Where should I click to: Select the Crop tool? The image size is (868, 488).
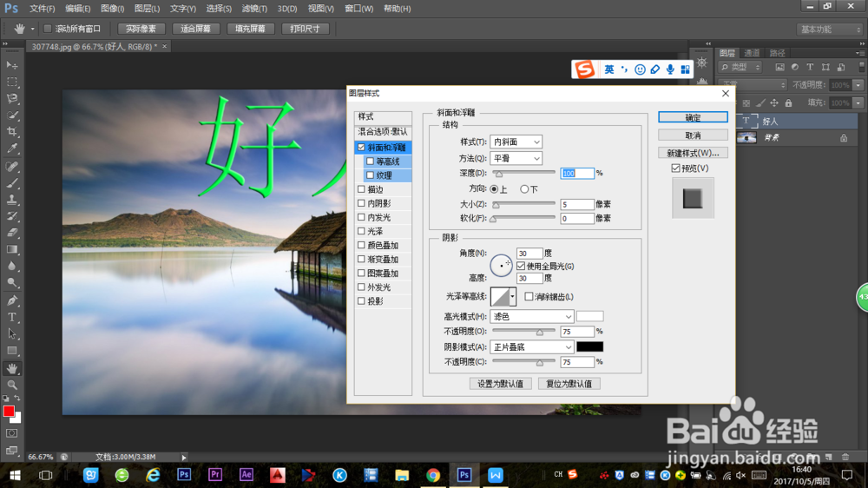point(11,132)
